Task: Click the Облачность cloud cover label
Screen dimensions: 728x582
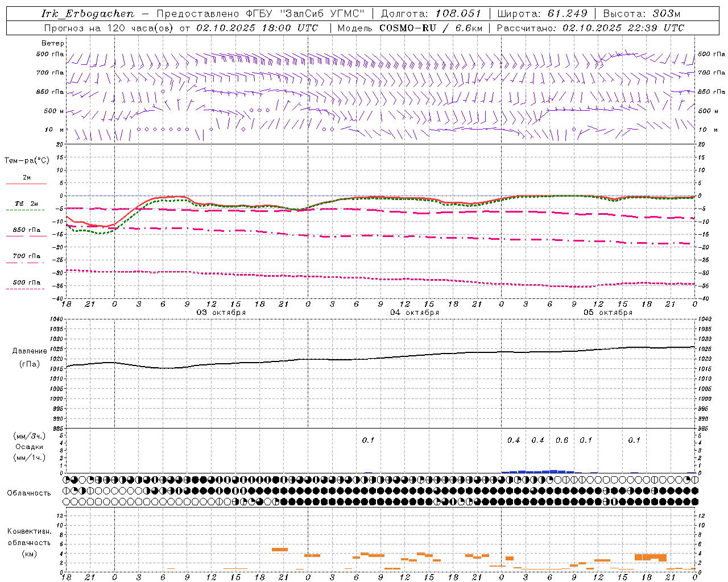Action: [x=29, y=493]
